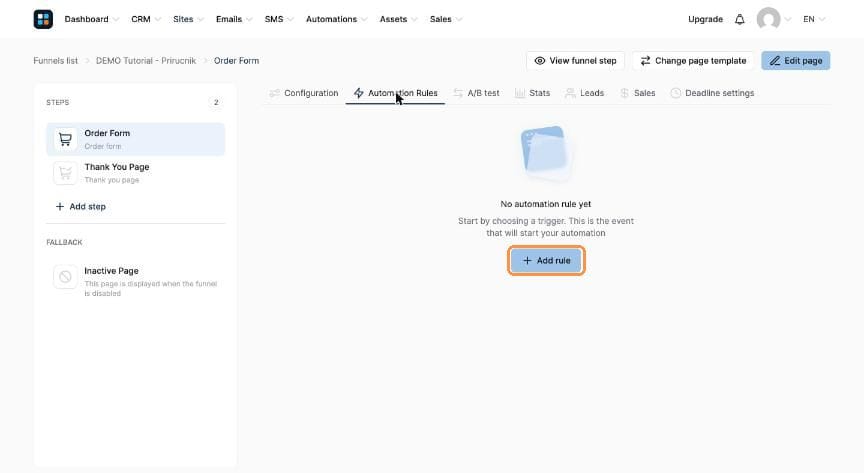Click the Stats bar chart icon
The image size is (864, 473).
click(x=520, y=93)
